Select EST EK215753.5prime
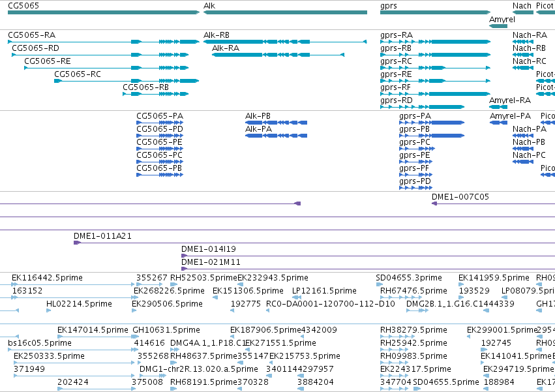This screenshot has width=555, height=392. [305, 356]
